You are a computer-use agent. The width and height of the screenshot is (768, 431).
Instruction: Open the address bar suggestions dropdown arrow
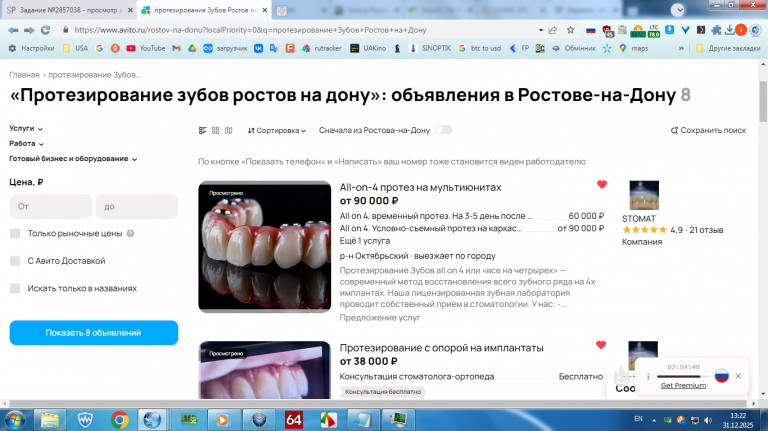coord(541,30)
